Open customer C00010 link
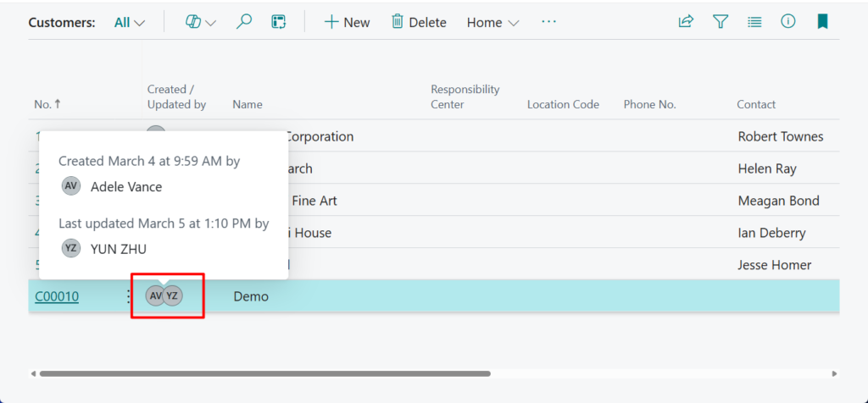 click(57, 296)
